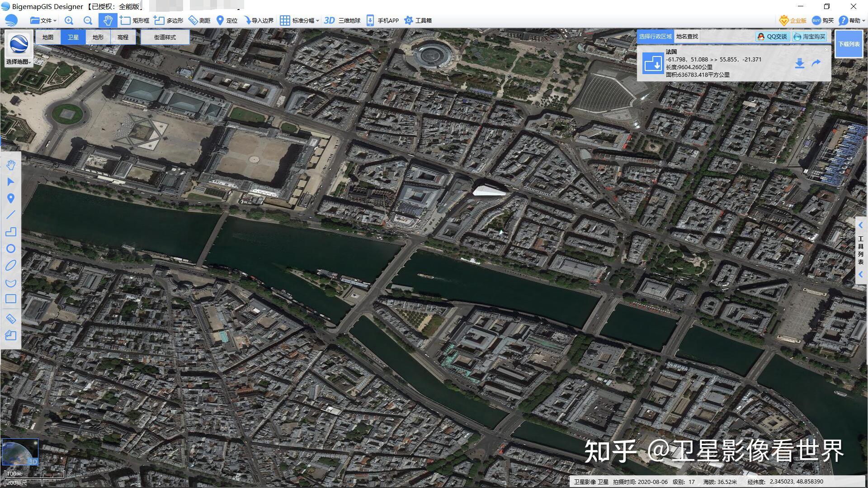Open the 街道样式 street style tab
This screenshot has width=868, height=488.
click(x=165, y=37)
